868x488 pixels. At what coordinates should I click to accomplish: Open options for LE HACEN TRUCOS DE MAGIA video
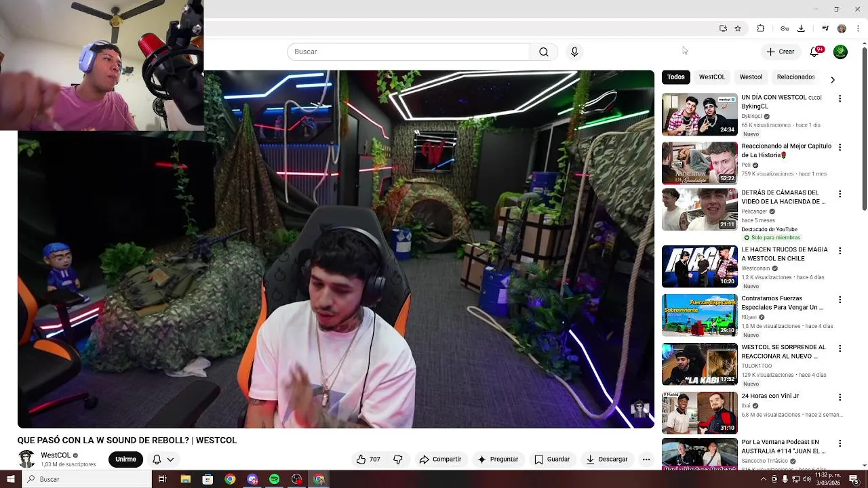pos(840,251)
